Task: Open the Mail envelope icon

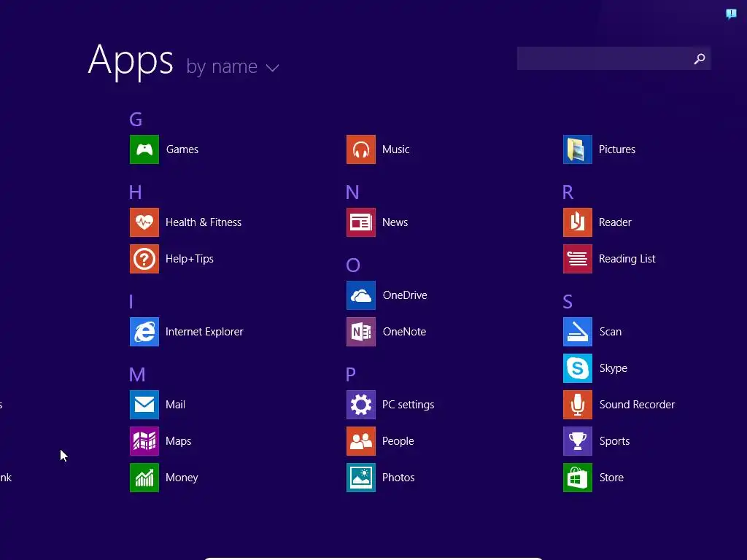Action: 144,405
